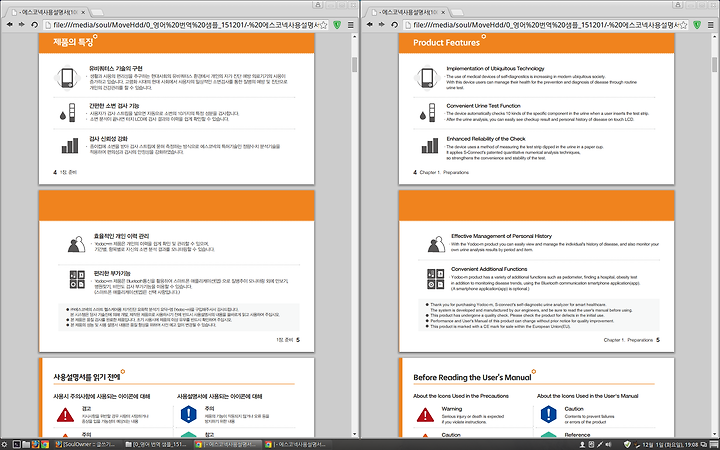Click 'Product Features' heading in right page

tap(446, 43)
